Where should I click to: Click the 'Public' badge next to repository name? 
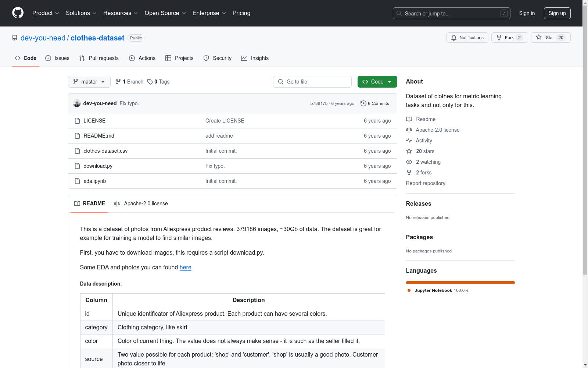pyautogui.click(x=136, y=38)
